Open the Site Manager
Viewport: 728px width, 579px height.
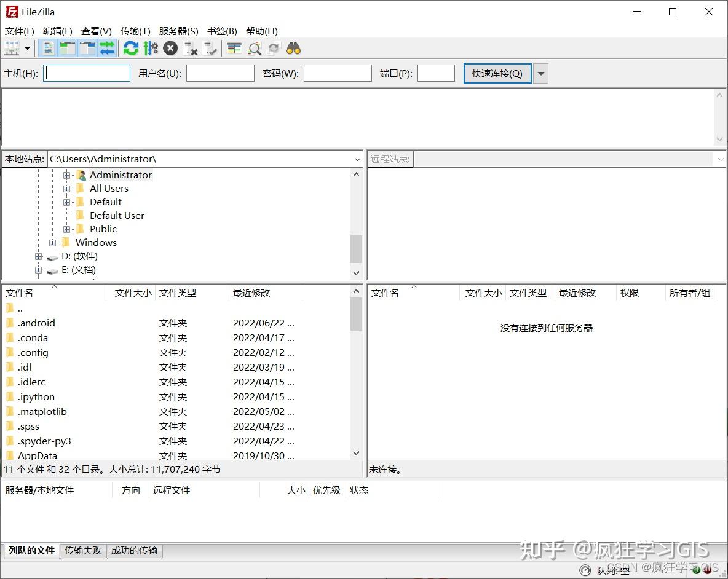click(x=11, y=48)
